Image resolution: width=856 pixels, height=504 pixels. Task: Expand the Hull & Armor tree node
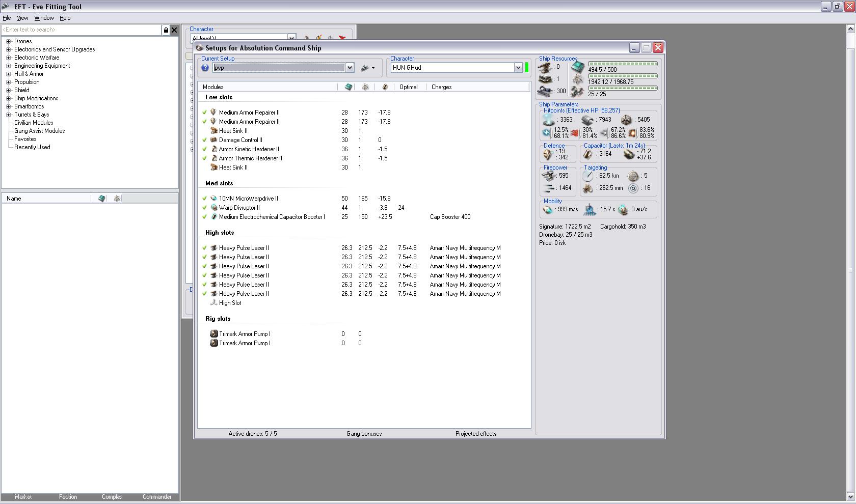[x=8, y=74]
